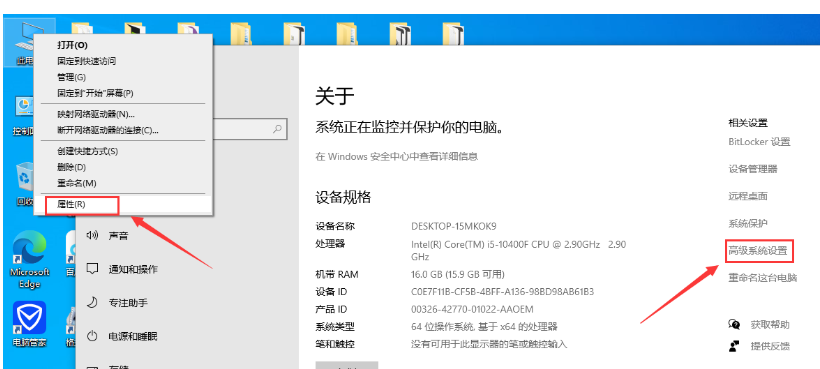This screenshot has width=820, height=369.
Task: Choose 管理(G) in the context menu
Action: [x=123, y=77]
